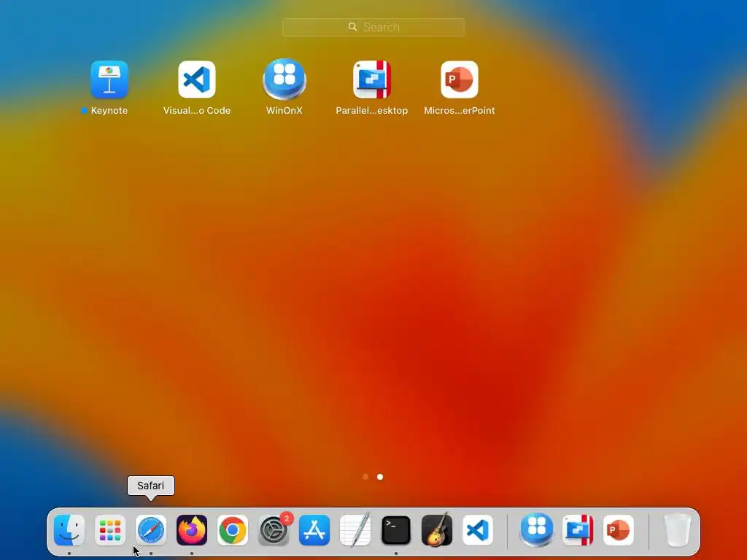Click the "Micros...erPoint" label
The image size is (747, 560).
[460, 111]
